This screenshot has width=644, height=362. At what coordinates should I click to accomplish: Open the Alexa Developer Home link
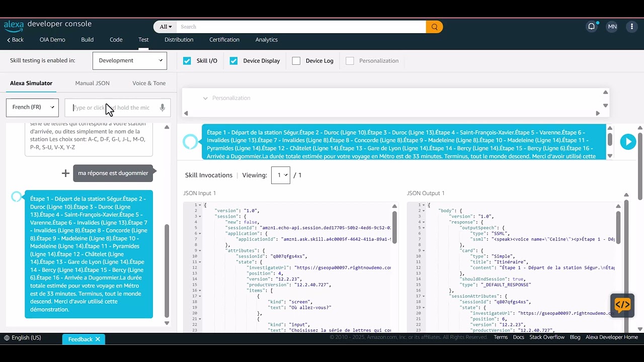[x=612, y=337]
